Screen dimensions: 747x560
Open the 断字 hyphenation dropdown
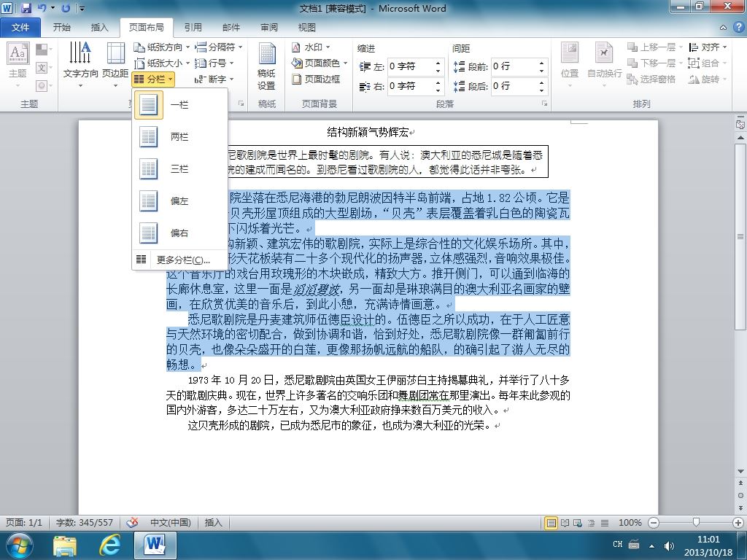tap(214, 79)
